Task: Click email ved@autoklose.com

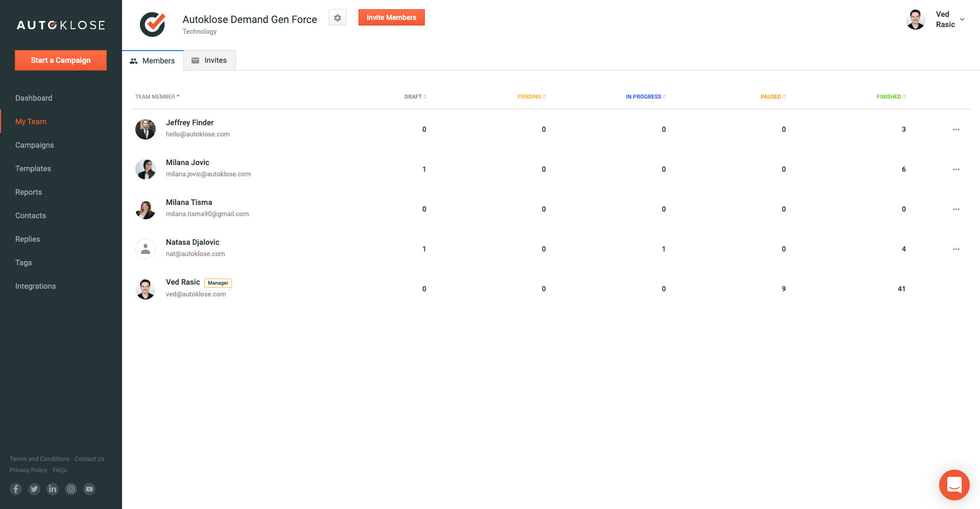Action: click(196, 294)
